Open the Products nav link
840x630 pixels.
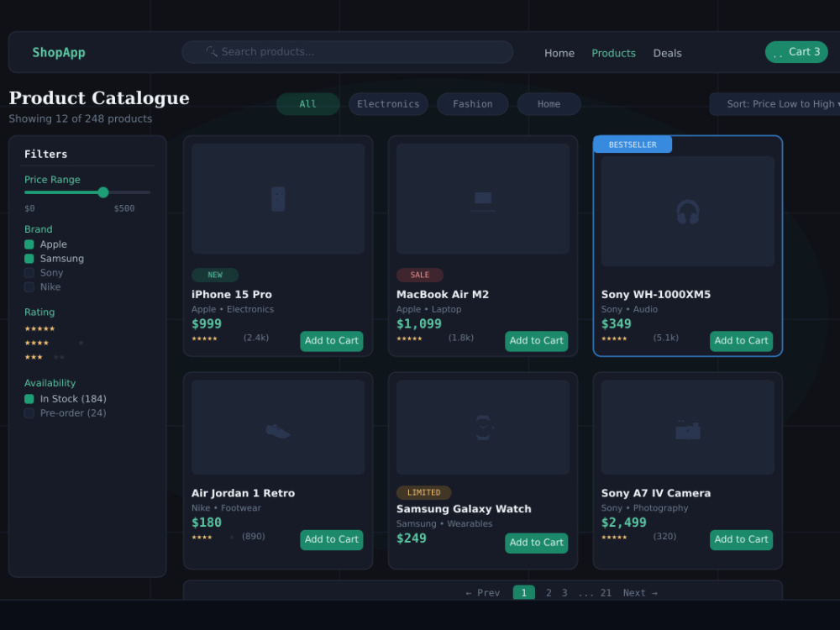613,53
